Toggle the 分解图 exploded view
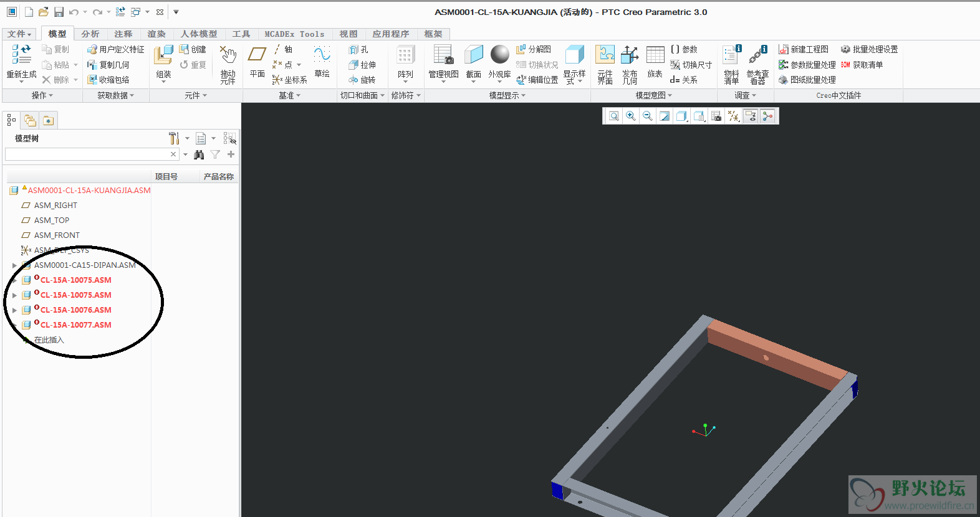 coord(534,49)
